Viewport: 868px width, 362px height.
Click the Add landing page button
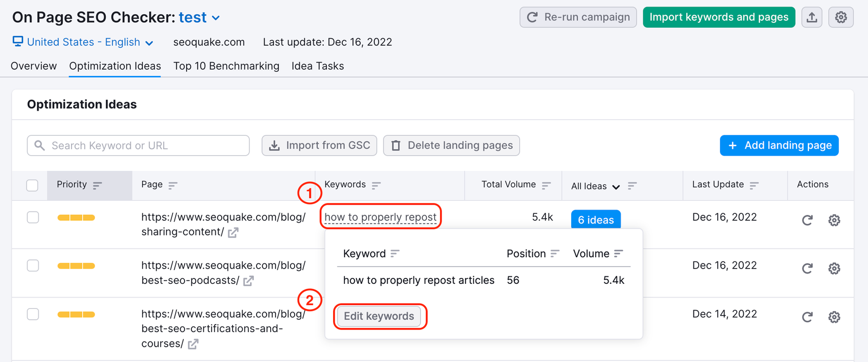click(779, 145)
